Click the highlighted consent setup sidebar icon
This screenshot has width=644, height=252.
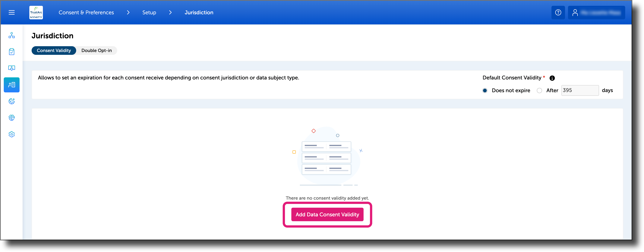[11, 85]
